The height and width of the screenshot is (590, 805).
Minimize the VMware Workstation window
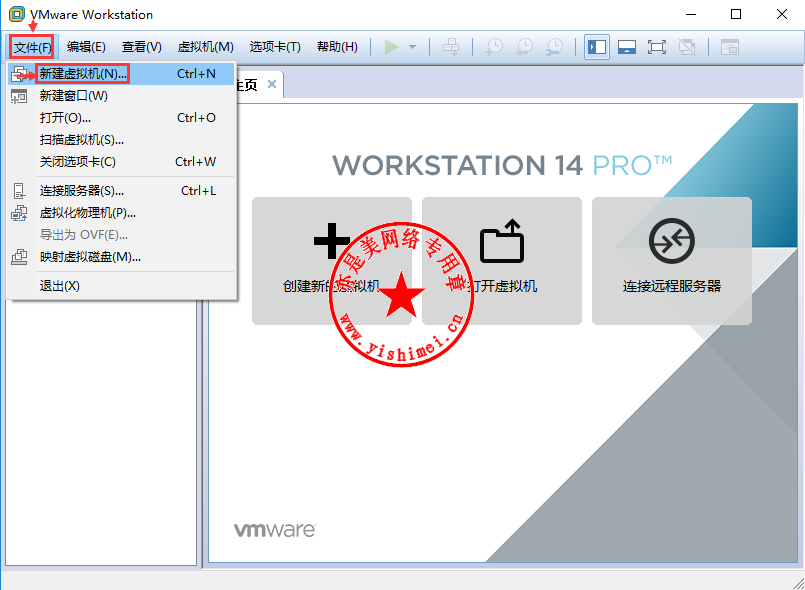pos(691,14)
